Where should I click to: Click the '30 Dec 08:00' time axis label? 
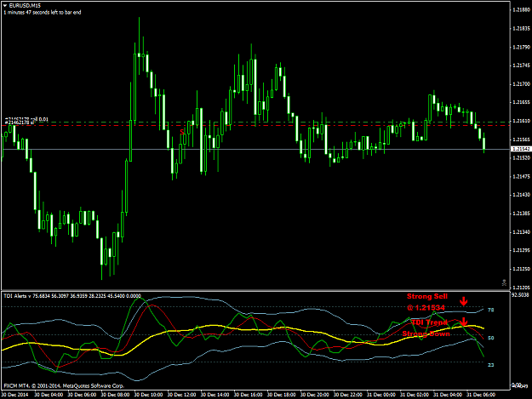click(x=115, y=395)
